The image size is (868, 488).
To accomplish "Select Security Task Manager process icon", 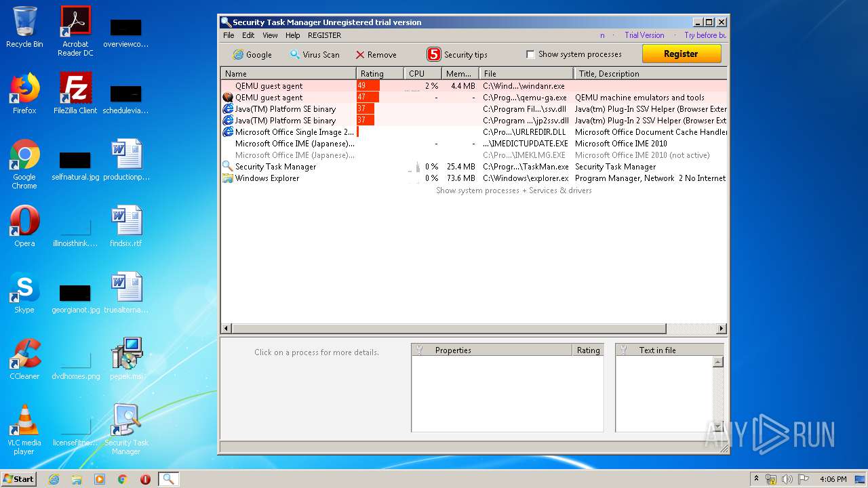I will click(228, 167).
